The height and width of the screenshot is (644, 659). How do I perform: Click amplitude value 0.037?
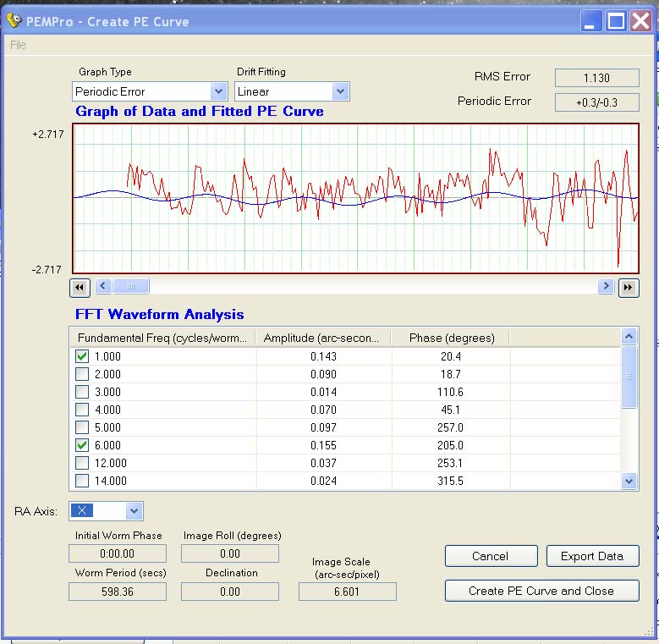324,463
